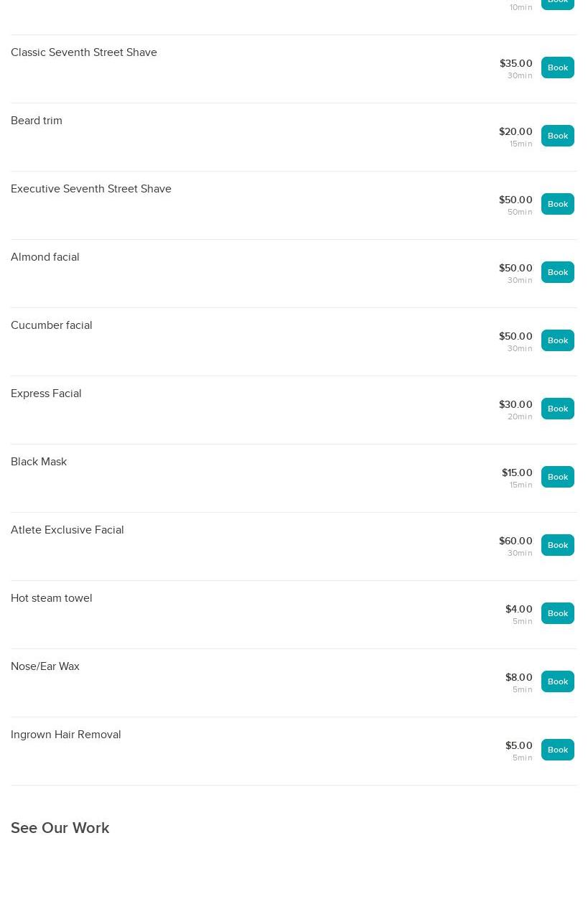Select the Cucumber facial listing
The width and height of the screenshot is (588, 917).
click(52, 325)
